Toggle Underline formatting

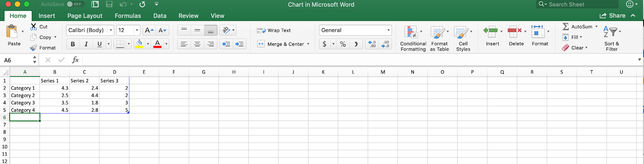coord(99,44)
